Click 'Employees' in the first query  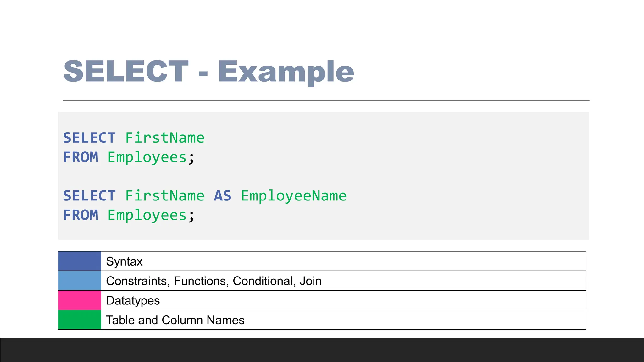click(x=147, y=158)
